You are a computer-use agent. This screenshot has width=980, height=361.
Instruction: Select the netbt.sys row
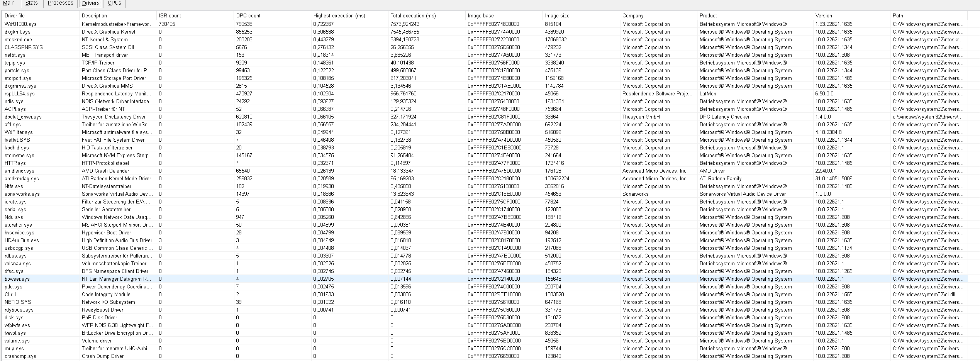pyautogui.click(x=484, y=55)
